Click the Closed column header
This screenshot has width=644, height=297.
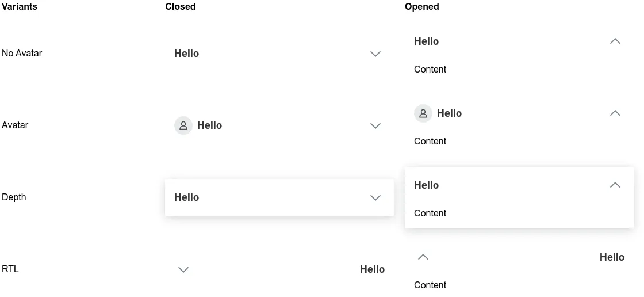[x=181, y=6]
